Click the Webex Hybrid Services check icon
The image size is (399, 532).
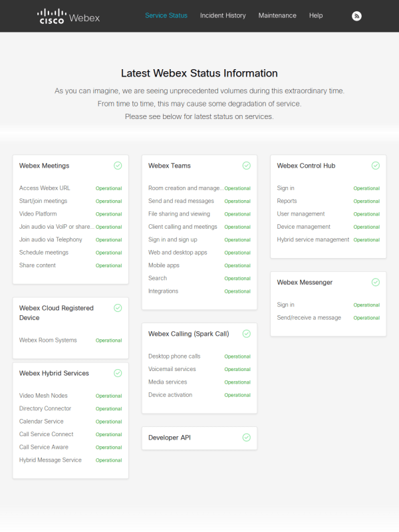tap(118, 373)
